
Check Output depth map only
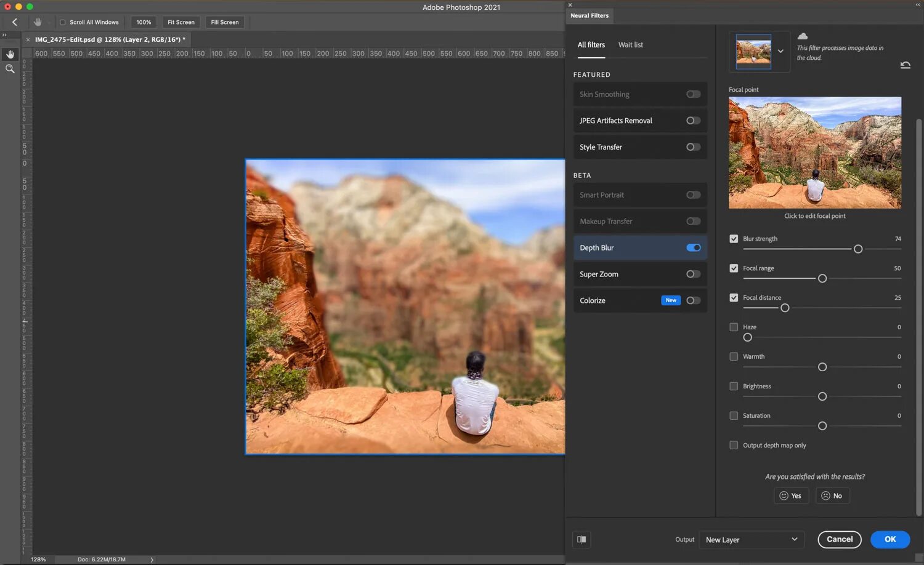(x=734, y=445)
